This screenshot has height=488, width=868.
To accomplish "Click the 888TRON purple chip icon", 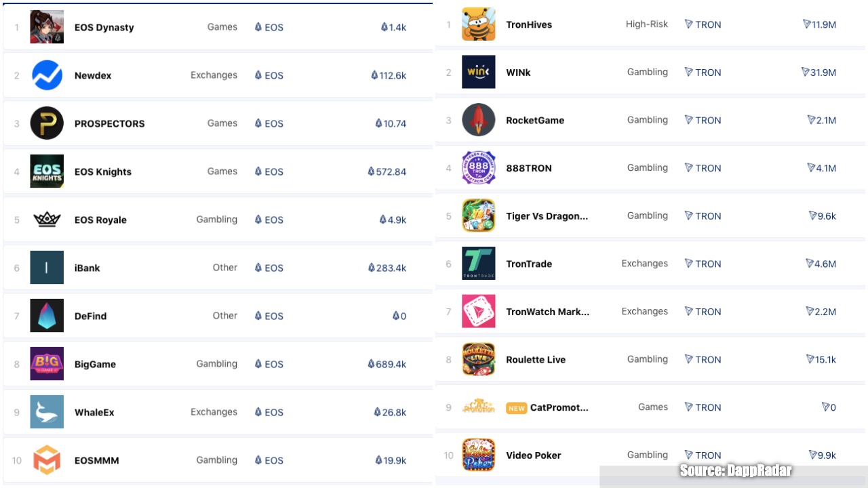I will 478,168.
